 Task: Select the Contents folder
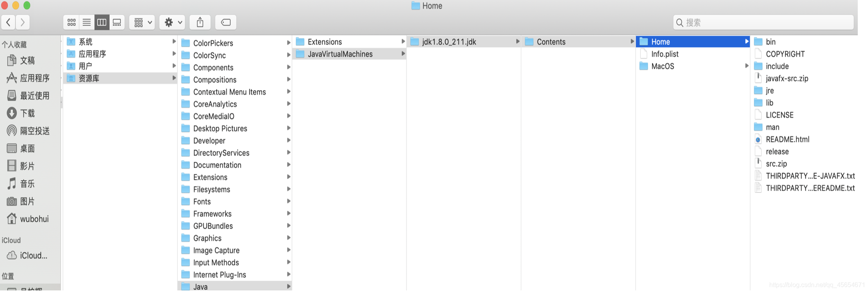coord(578,42)
